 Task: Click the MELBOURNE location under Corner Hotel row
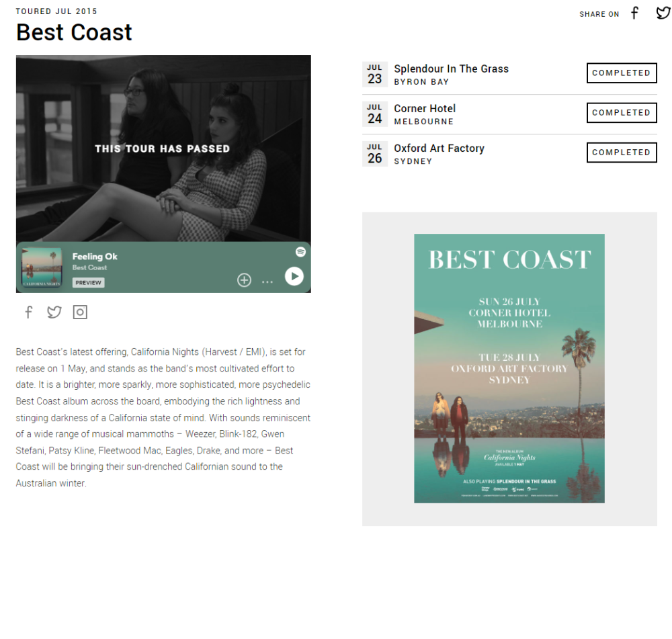click(424, 122)
